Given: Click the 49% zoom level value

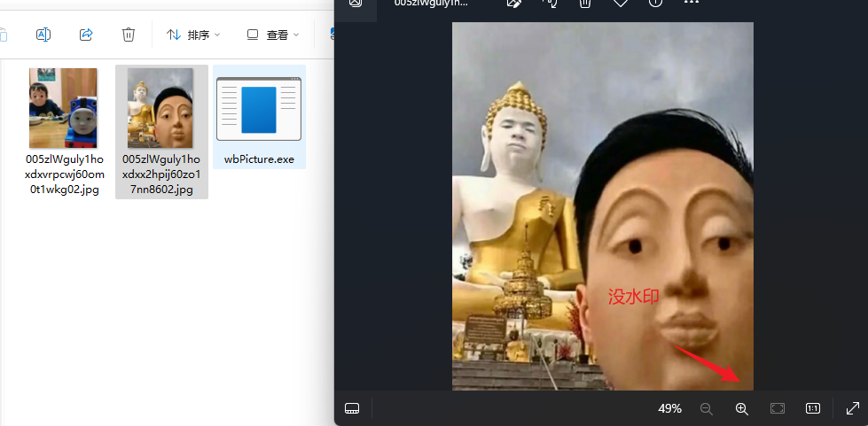Looking at the screenshot, I should (669, 409).
